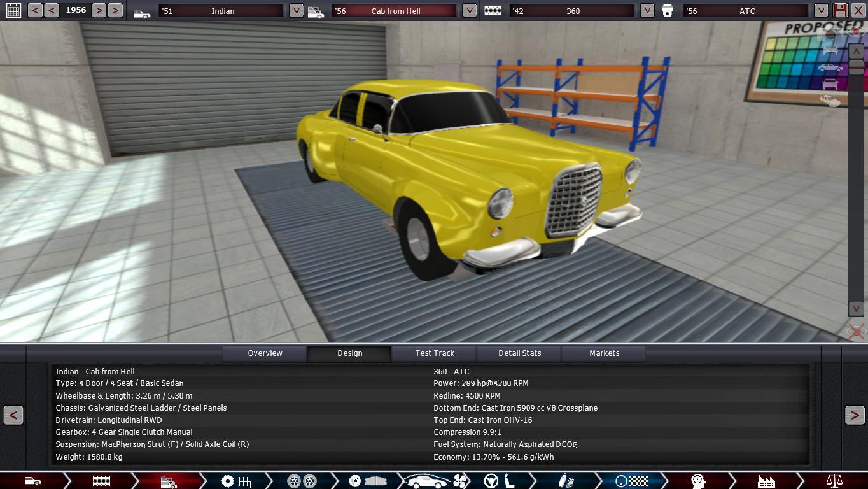Viewport: 868px width, 489px height.
Task: Go to the next page with right arrow
Action: click(854, 415)
